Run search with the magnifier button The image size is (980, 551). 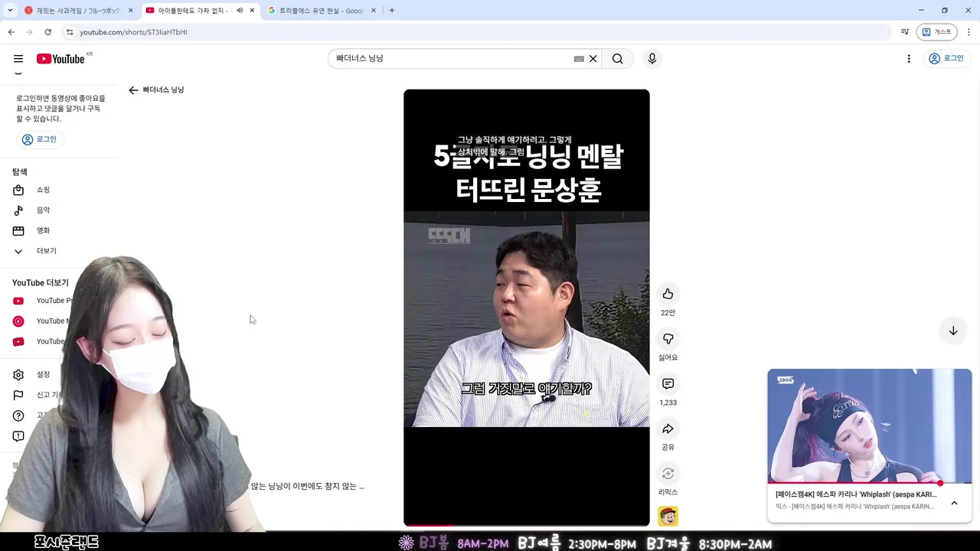617,59
